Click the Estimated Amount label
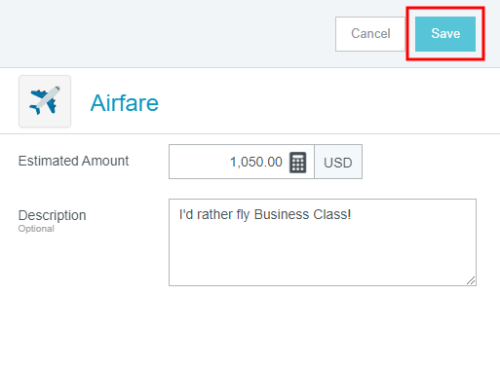 [73, 161]
